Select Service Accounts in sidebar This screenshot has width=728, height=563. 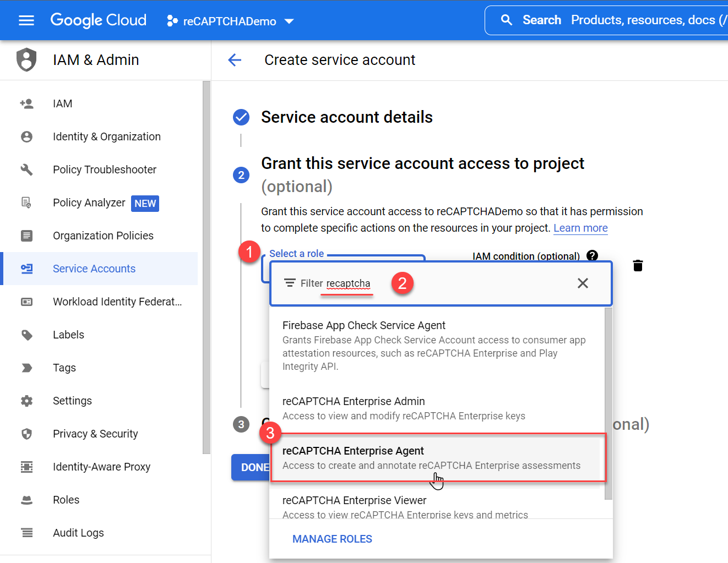point(94,269)
